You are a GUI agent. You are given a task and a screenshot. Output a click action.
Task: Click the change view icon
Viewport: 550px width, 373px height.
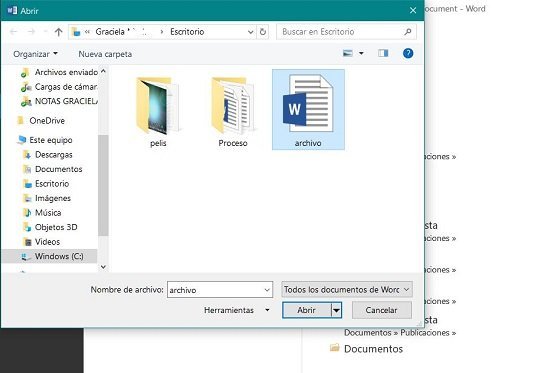tap(348, 53)
